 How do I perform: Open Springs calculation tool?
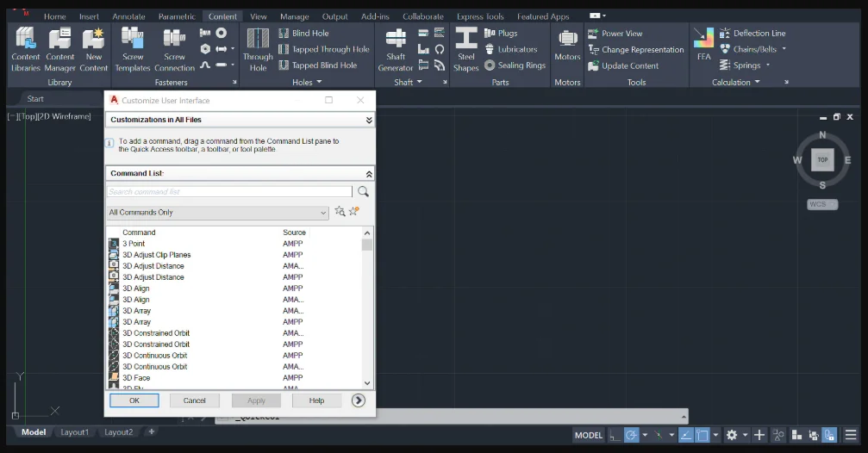(740, 65)
